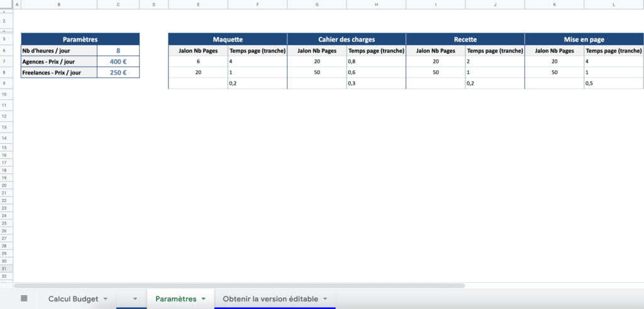Click the Nb d'heures / jour value 8

click(x=118, y=50)
